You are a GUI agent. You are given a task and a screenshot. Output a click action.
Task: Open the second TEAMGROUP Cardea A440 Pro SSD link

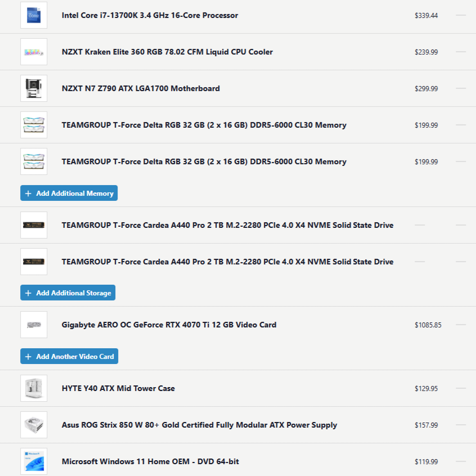pos(227,262)
